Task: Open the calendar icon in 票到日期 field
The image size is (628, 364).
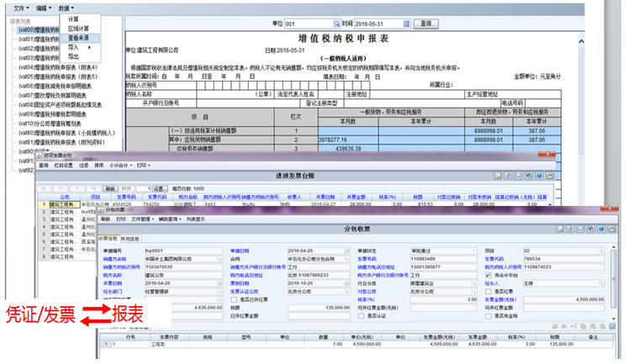Action: coord(346,283)
